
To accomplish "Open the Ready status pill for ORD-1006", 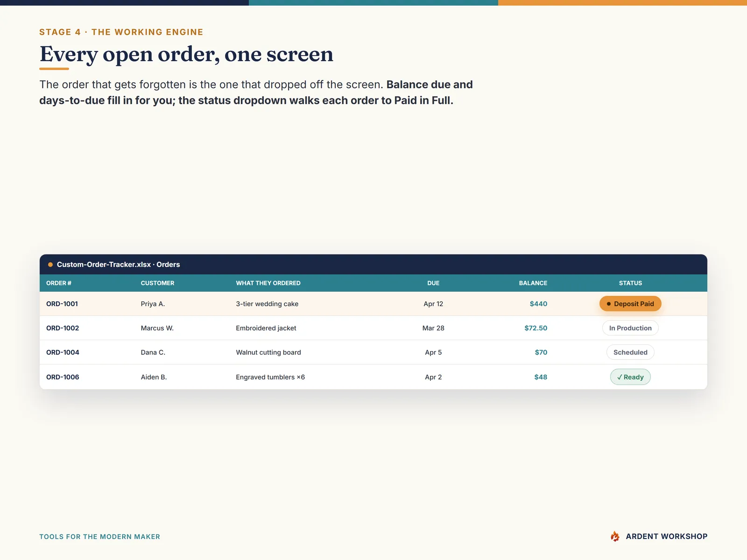I will (x=630, y=377).
